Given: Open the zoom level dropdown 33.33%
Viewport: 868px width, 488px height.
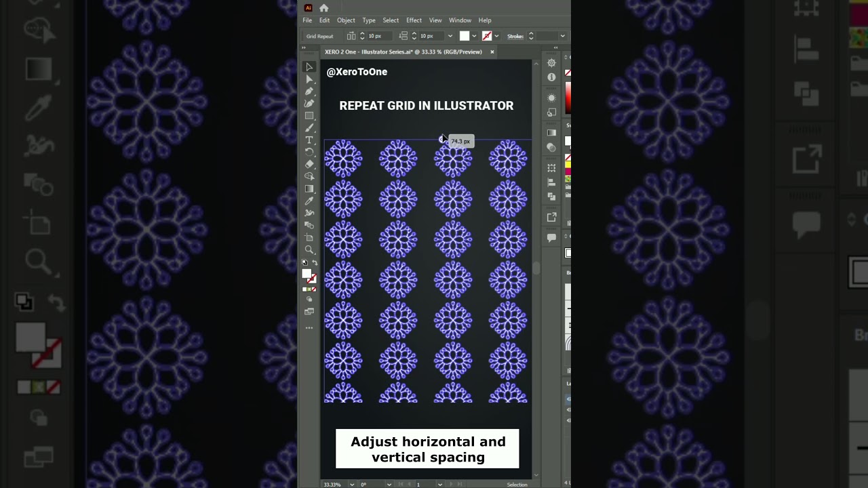Looking at the screenshot, I should pos(351,485).
